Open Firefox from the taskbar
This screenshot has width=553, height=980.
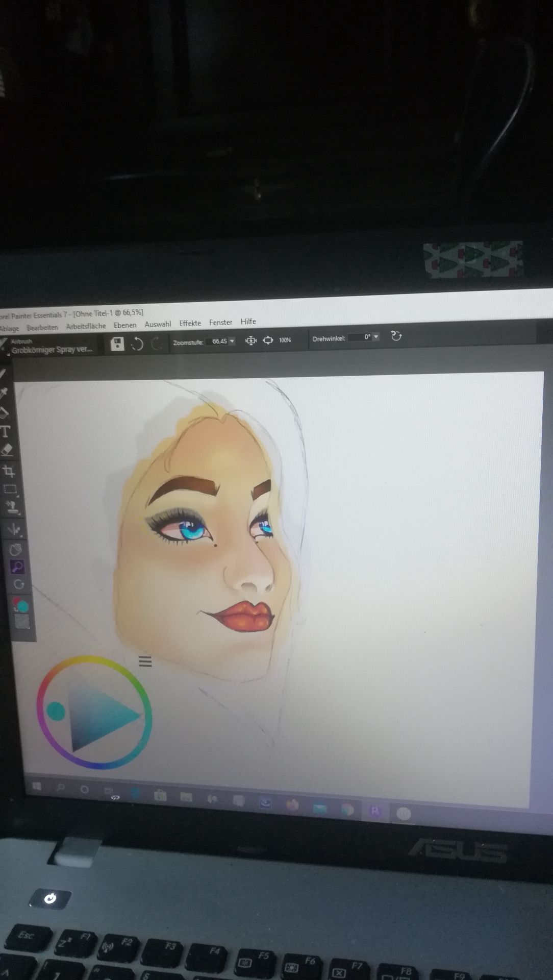coord(292,805)
